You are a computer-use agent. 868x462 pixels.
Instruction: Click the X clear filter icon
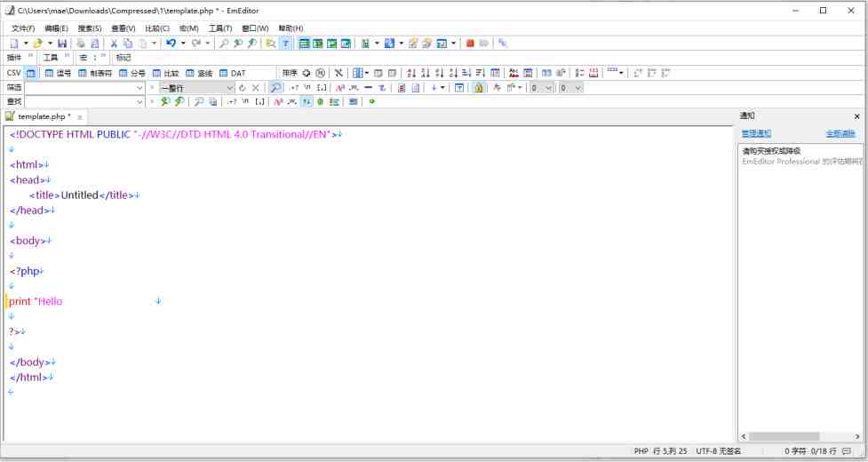click(x=256, y=88)
